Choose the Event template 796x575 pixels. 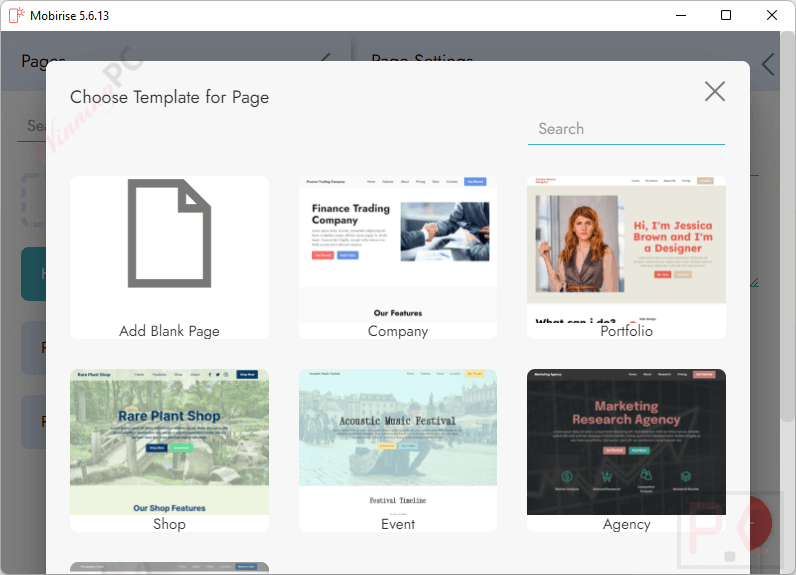coord(397,450)
